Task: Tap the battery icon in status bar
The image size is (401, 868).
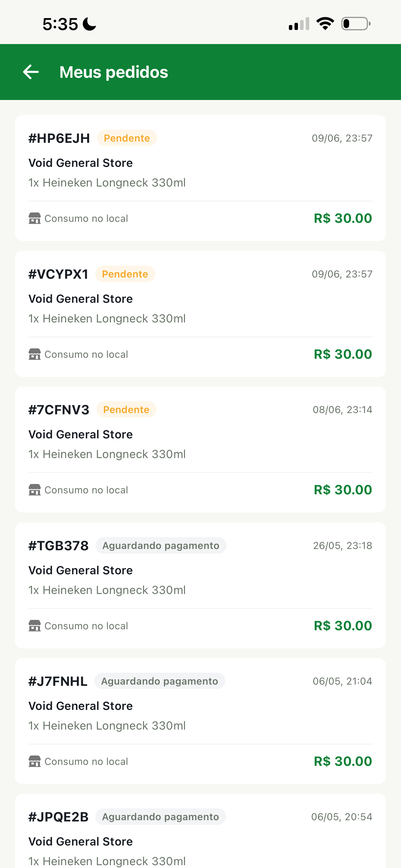Action: [x=356, y=23]
